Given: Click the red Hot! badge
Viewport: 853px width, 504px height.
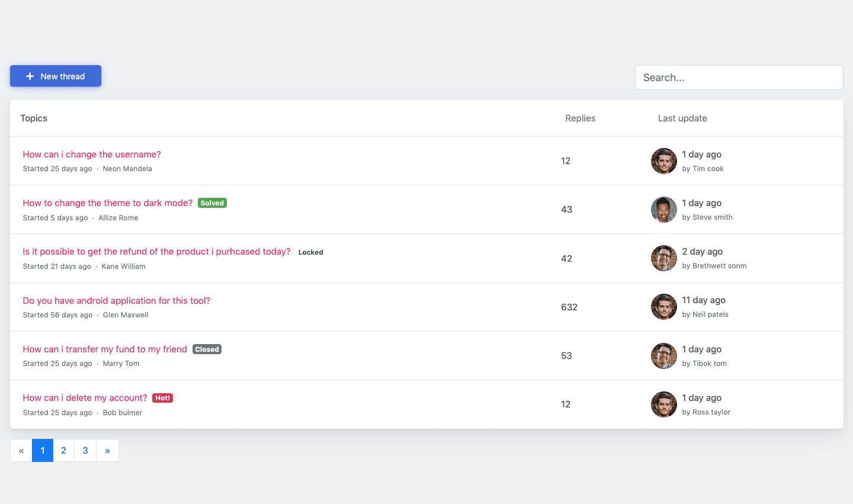Looking at the screenshot, I should (162, 397).
